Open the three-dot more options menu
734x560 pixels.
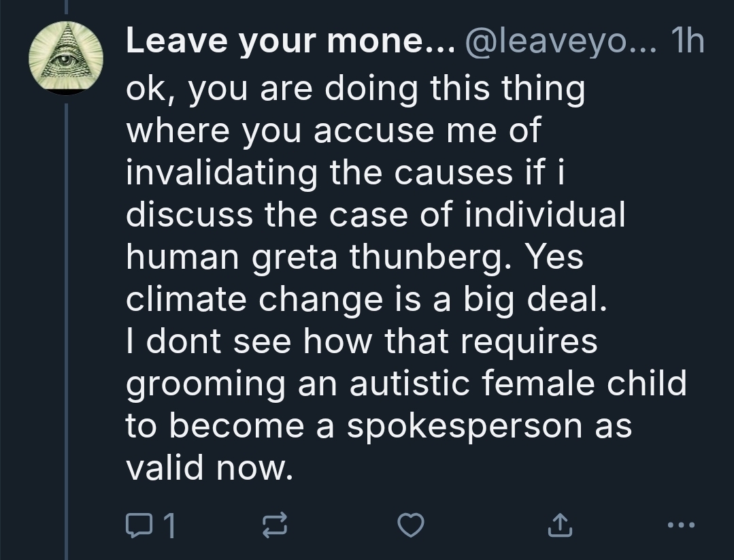pyautogui.click(x=681, y=525)
